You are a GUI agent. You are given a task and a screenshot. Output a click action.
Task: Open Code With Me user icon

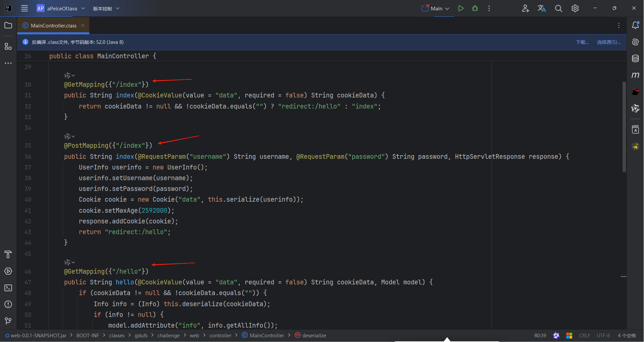[x=525, y=8]
